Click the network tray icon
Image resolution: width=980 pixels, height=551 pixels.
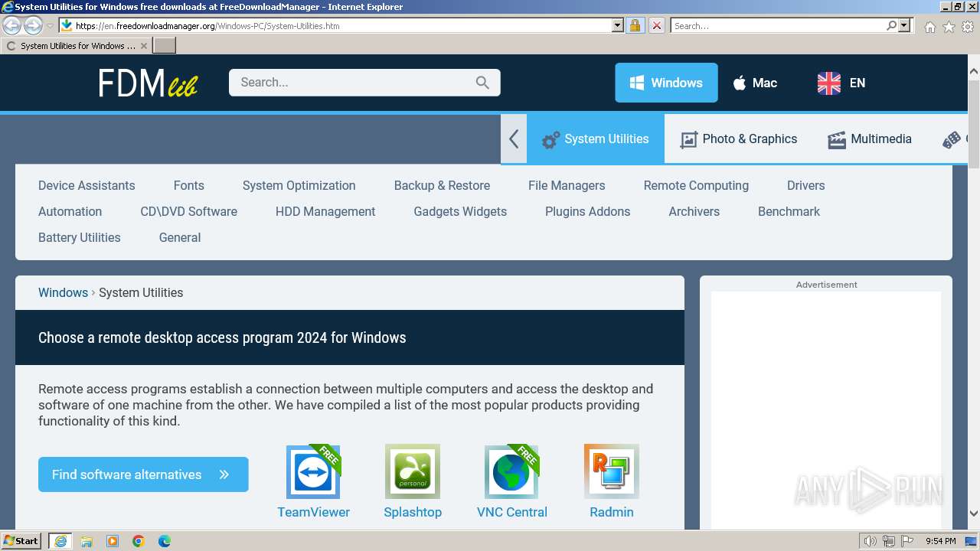889,541
